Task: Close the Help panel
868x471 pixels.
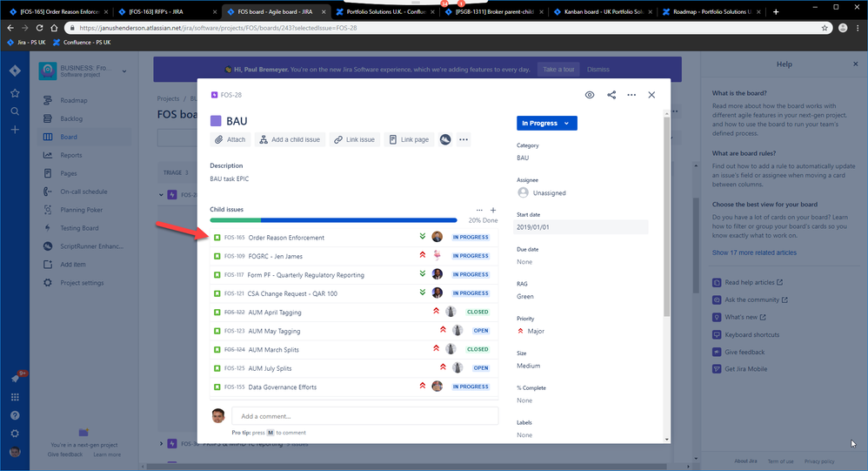Action: [x=855, y=64]
